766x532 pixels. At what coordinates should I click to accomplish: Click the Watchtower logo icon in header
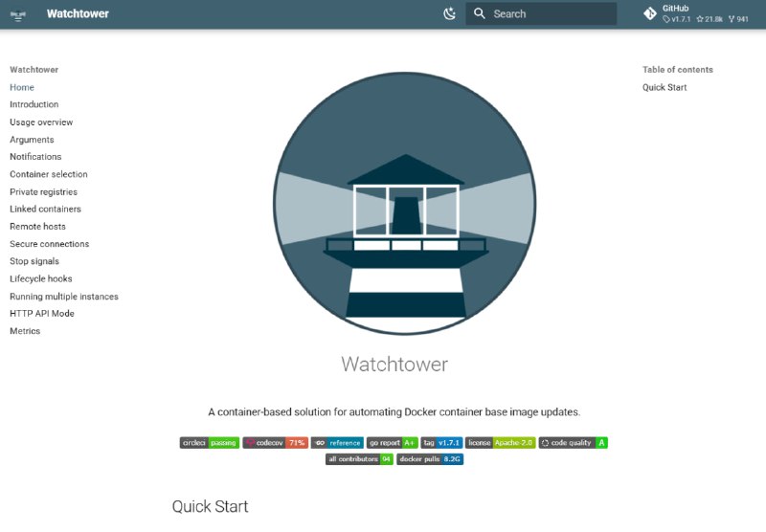(17, 14)
